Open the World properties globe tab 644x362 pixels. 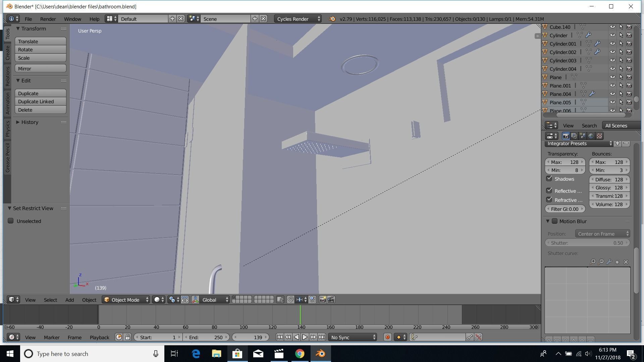pyautogui.click(x=591, y=136)
